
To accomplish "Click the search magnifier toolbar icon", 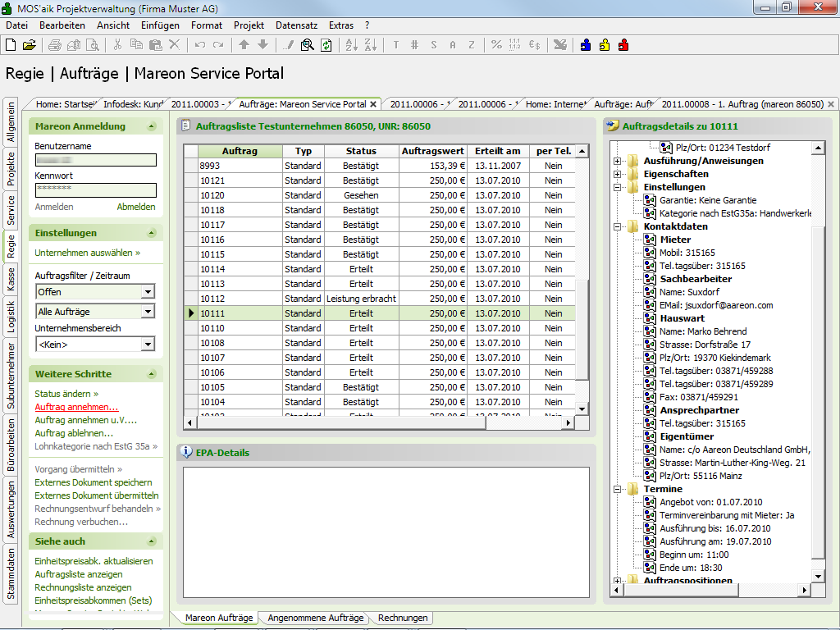I will tap(307, 45).
